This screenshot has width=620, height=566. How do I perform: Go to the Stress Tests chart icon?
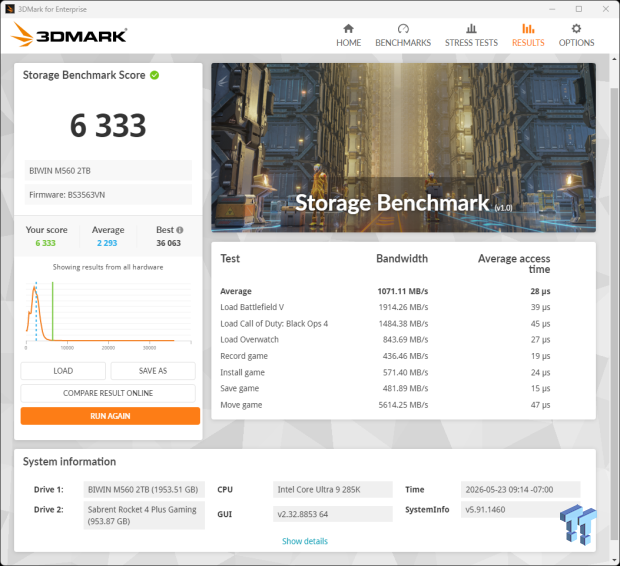471,28
